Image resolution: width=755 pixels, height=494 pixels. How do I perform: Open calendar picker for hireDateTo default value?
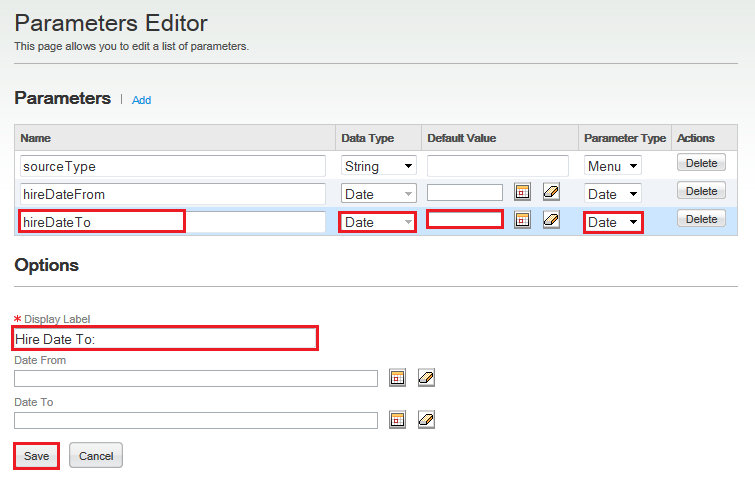(x=522, y=220)
